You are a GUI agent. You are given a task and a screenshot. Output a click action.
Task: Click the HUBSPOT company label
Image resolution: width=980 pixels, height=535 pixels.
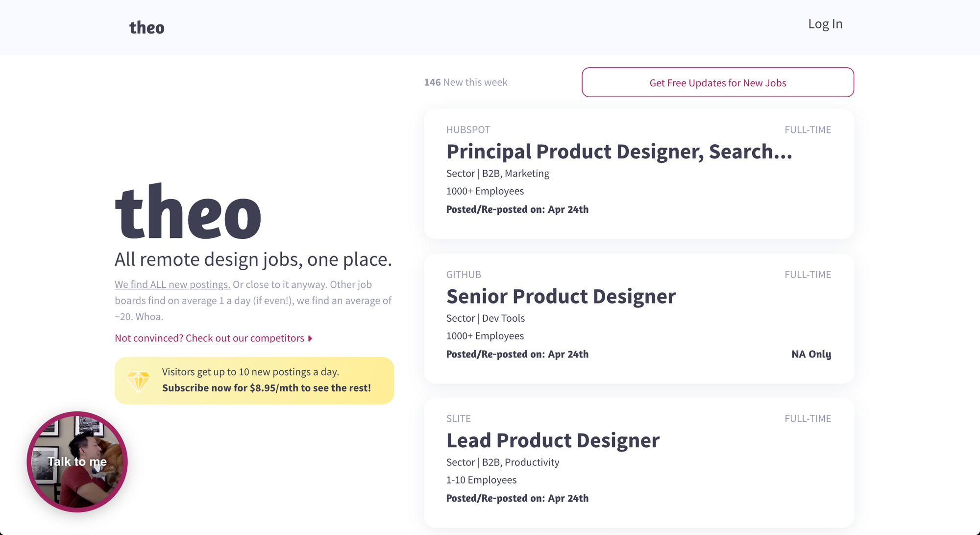coord(468,130)
